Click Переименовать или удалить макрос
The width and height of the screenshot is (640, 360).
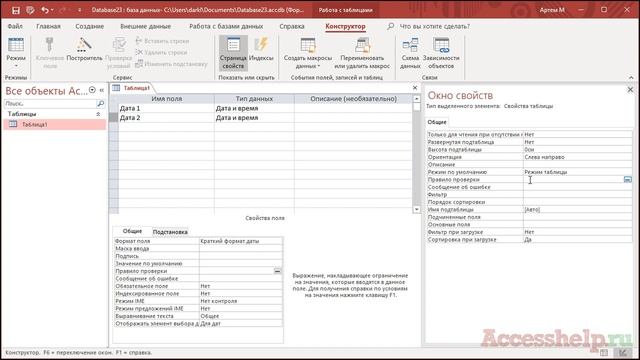tap(362, 53)
